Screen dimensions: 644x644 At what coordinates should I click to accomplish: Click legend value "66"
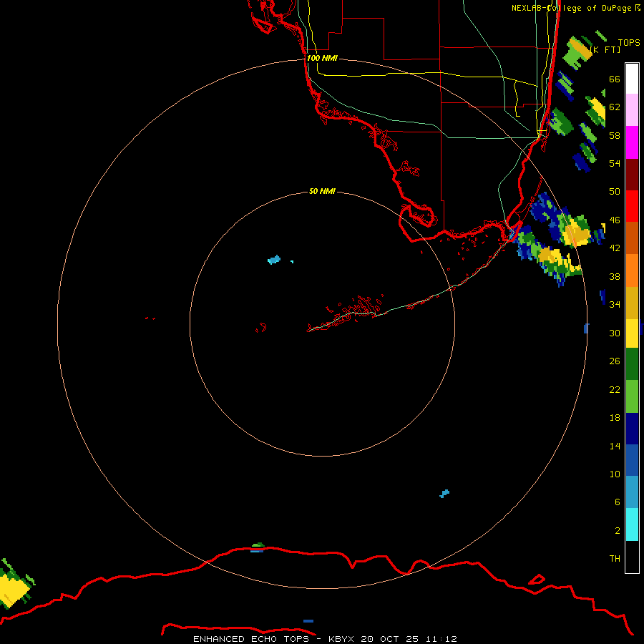(615, 79)
